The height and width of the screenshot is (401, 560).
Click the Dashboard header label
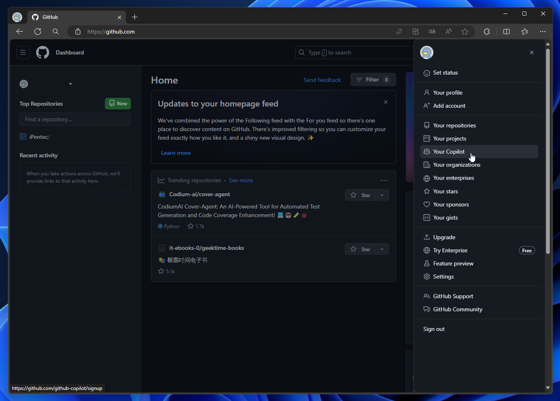click(70, 52)
